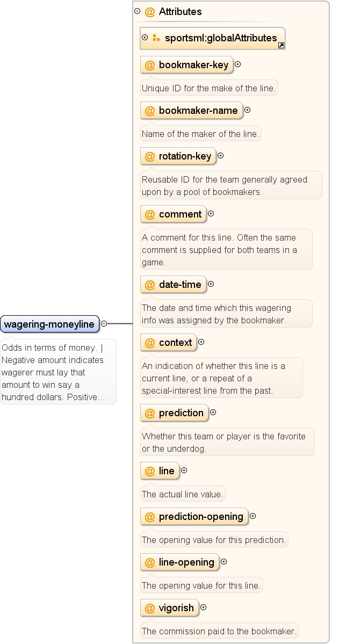Open the globalAttributes reference arrow icon
The width and height of the screenshot is (339, 644).
pos(282,46)
